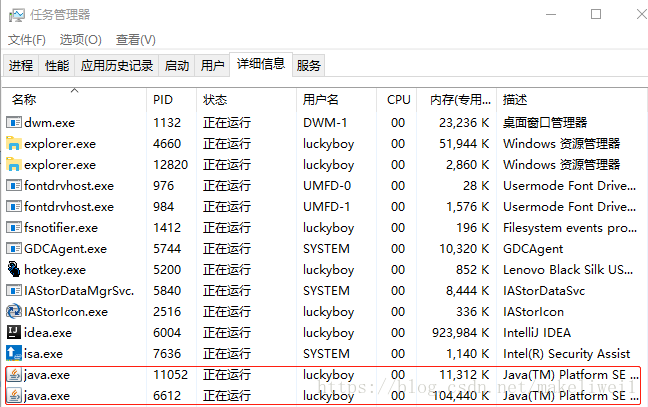
Task: Click the UMFD-1 user name
Action: [326, 207]
